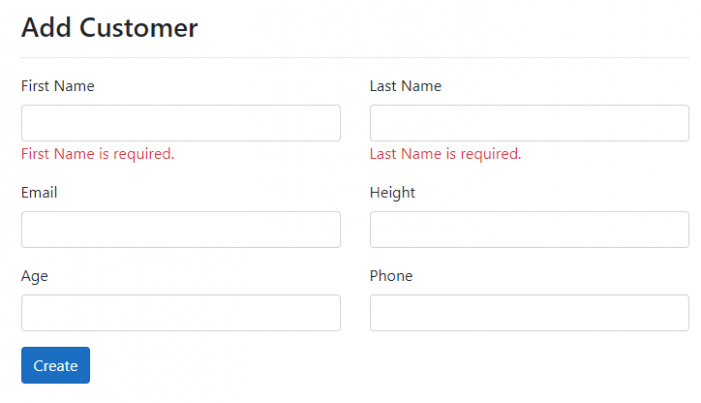Image resolution: width=701 pixels, height=403 pixels.
Task: Click the 'Last Name is required.' error message
Action: 445,154
